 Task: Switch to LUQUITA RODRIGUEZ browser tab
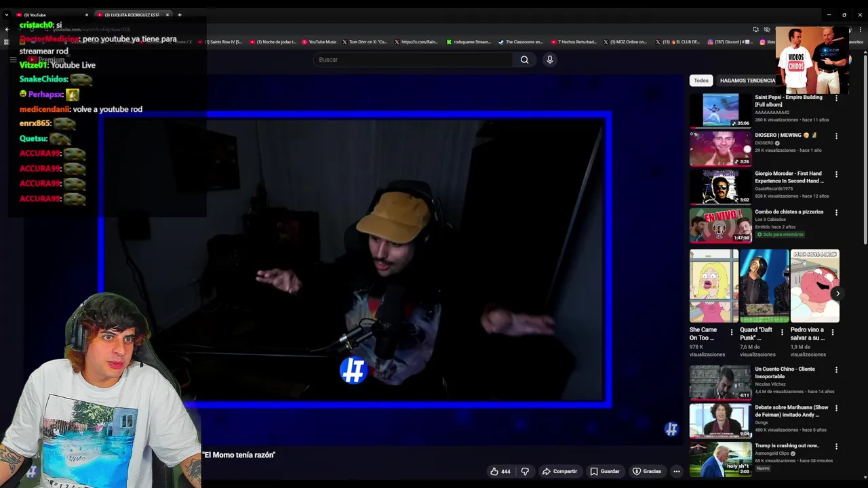(132, 15)
